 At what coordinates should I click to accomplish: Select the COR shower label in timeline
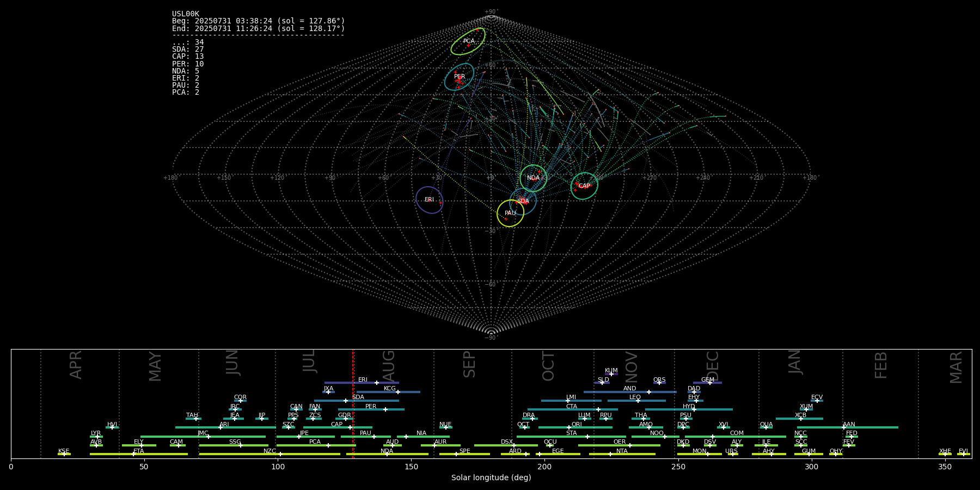[240, 397]
